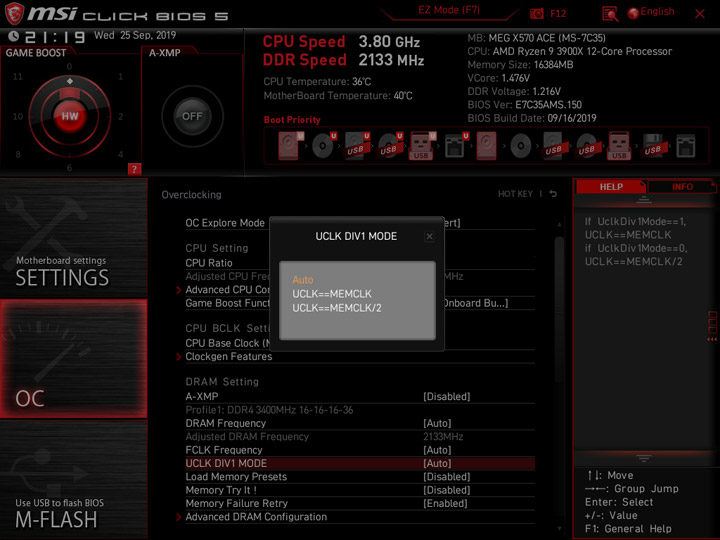Exit BIOS with the top-right X
The image size is (720, 540).
coord(700,14)
